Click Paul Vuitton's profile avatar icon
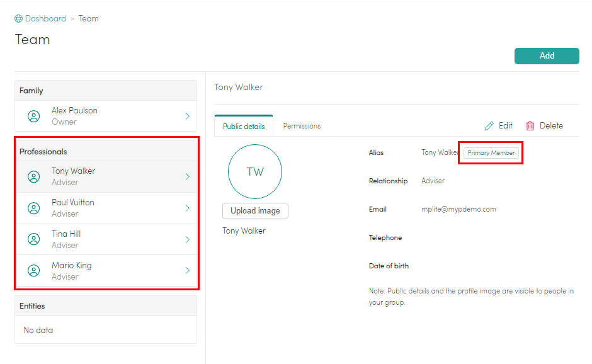592x364 pixels. tap(34, 208)
